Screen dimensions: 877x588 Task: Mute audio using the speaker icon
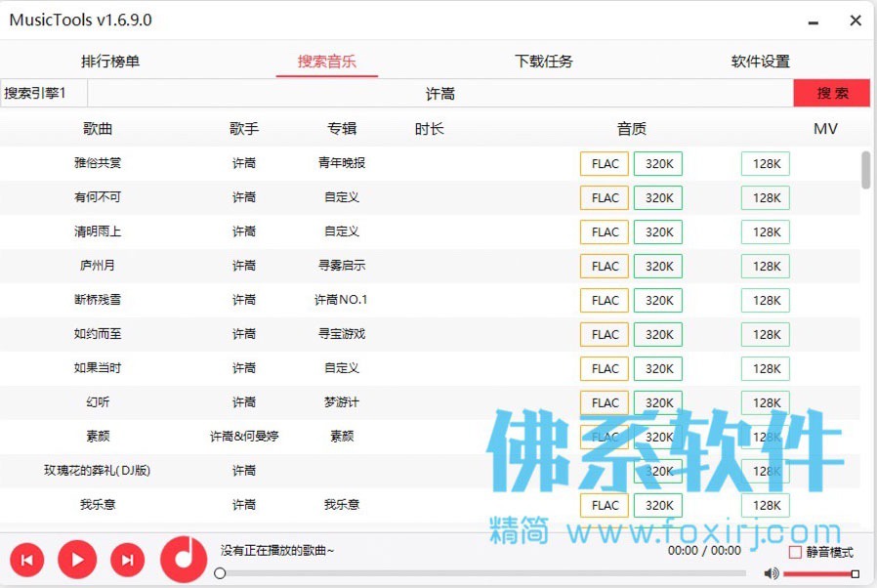pos(772,573)
